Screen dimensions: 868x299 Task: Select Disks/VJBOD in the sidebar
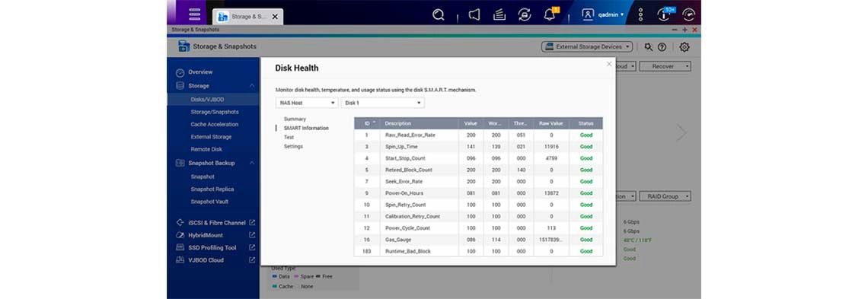point(213,99)
